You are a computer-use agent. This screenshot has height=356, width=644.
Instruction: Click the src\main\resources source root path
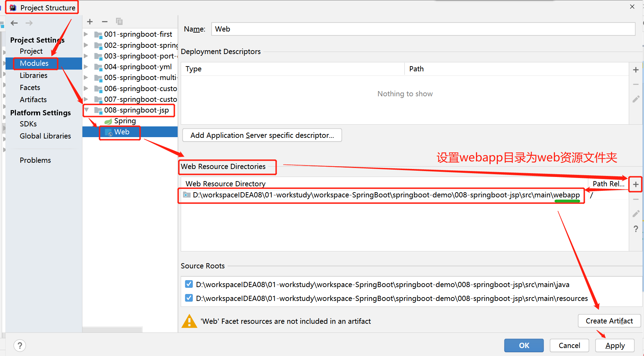(392, 299)
